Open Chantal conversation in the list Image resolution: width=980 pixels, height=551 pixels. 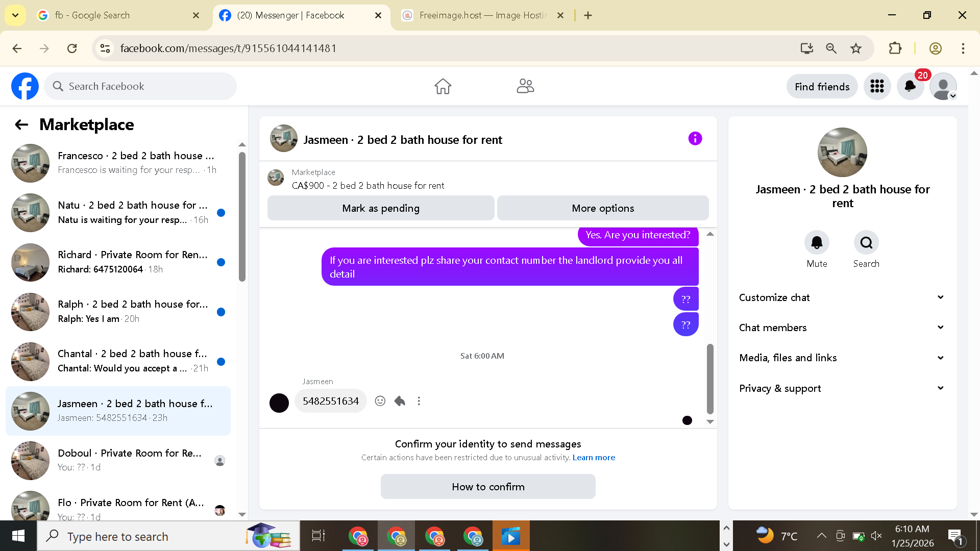coord(118,361)
